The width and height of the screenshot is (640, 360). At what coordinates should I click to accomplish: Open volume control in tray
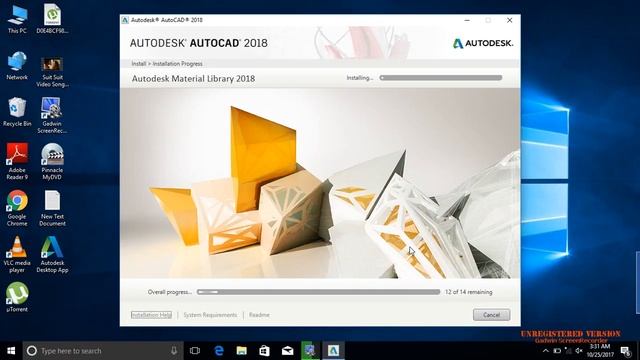pos(579,351)
